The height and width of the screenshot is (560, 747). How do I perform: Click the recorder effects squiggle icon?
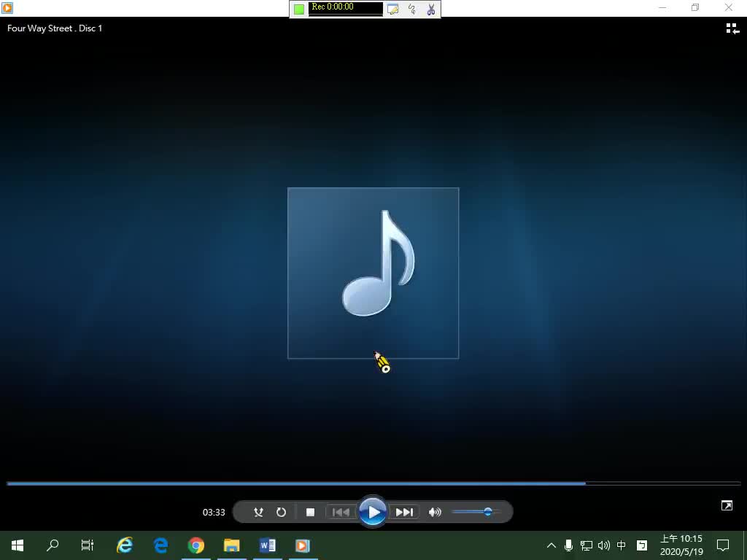412,9
